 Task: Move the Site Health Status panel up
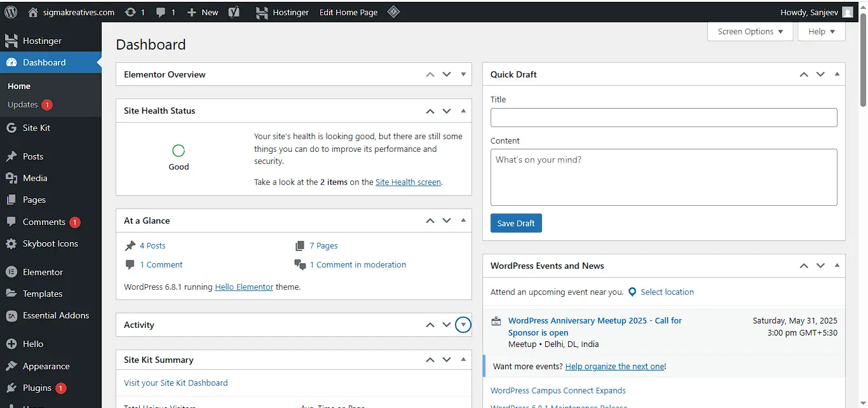(430, 111)
